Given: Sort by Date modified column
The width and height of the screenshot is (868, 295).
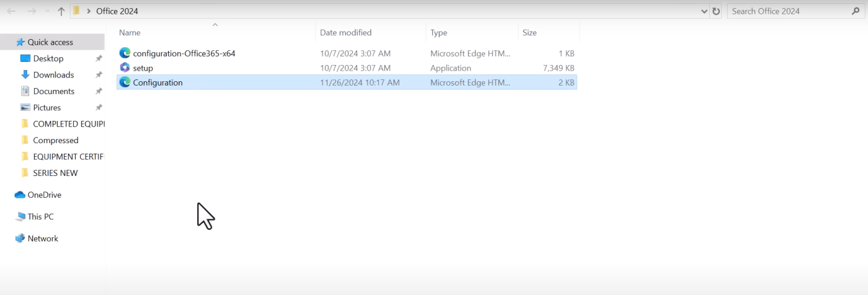Looking at the screenshot, I should click(x=346, y=32).
